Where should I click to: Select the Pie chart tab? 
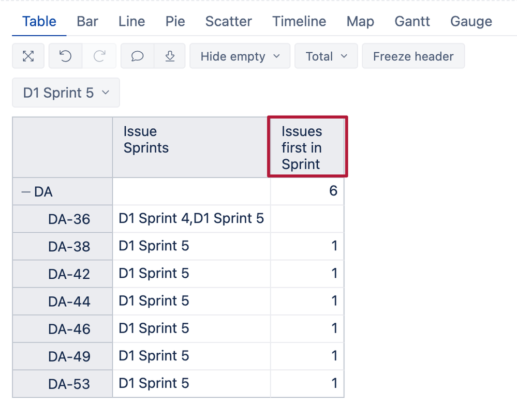tap(175, 22)
